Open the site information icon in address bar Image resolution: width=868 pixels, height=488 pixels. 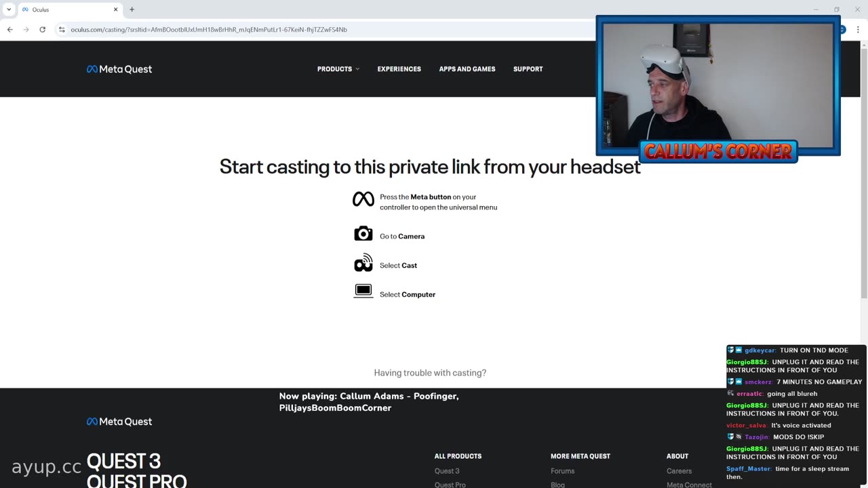point(62,30)
